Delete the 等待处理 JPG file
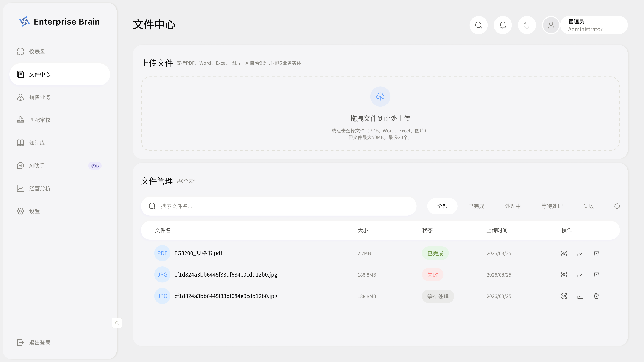The image size is (644, 362). coord(596,296)
